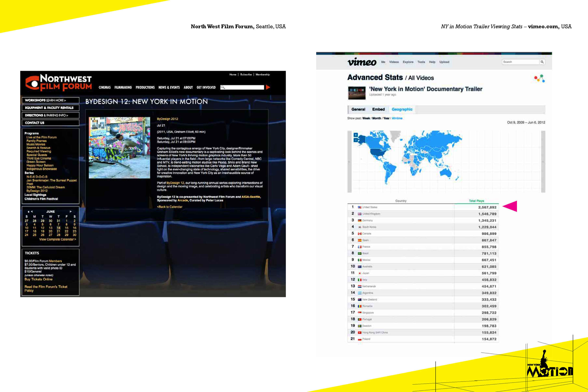Click Workshops Learn More button
This screenshot has width=588, height=392.
point(51,100)
